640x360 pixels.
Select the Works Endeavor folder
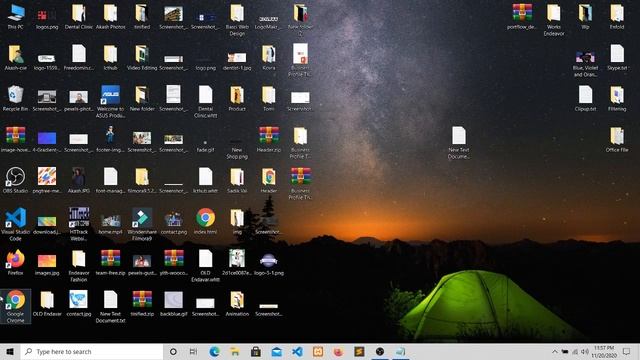pos(553,20)
